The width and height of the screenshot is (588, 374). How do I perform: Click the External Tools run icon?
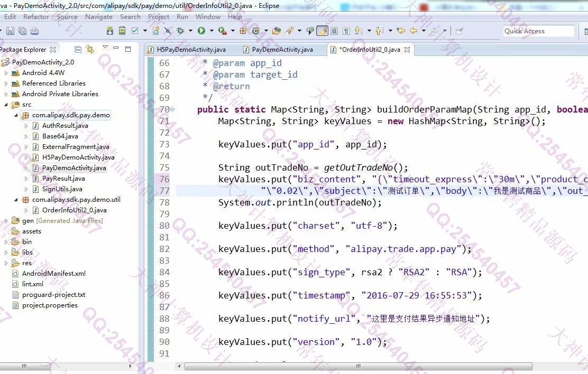click(x=223, y=31)
